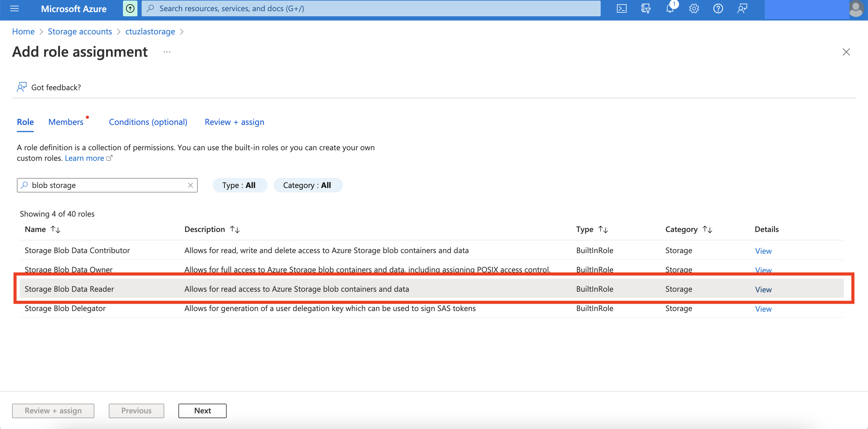Select the Storage Blob Delegator role row

click(65, 308)
